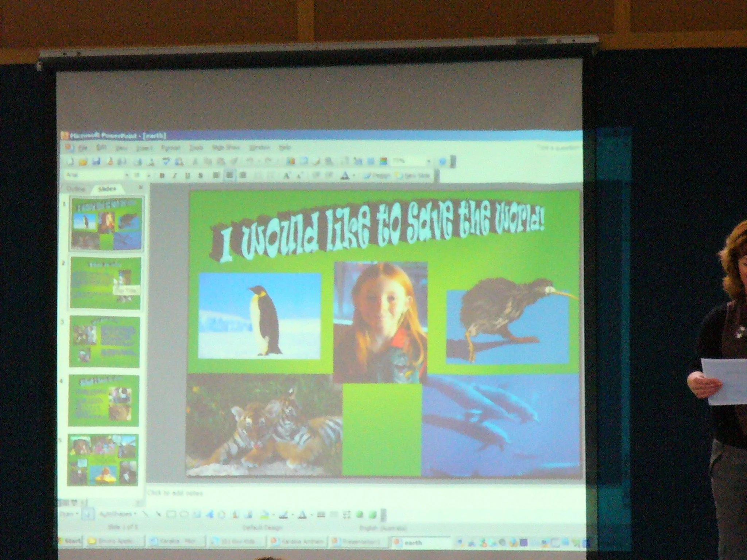
Task: Open the zoom percentage dropdown
Action: (429, 162)
